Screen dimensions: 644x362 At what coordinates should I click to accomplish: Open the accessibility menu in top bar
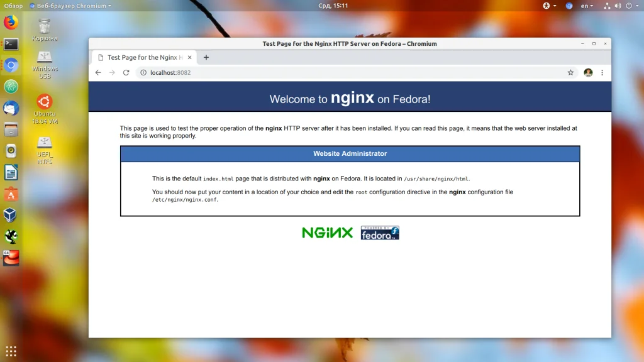[549, 6]
